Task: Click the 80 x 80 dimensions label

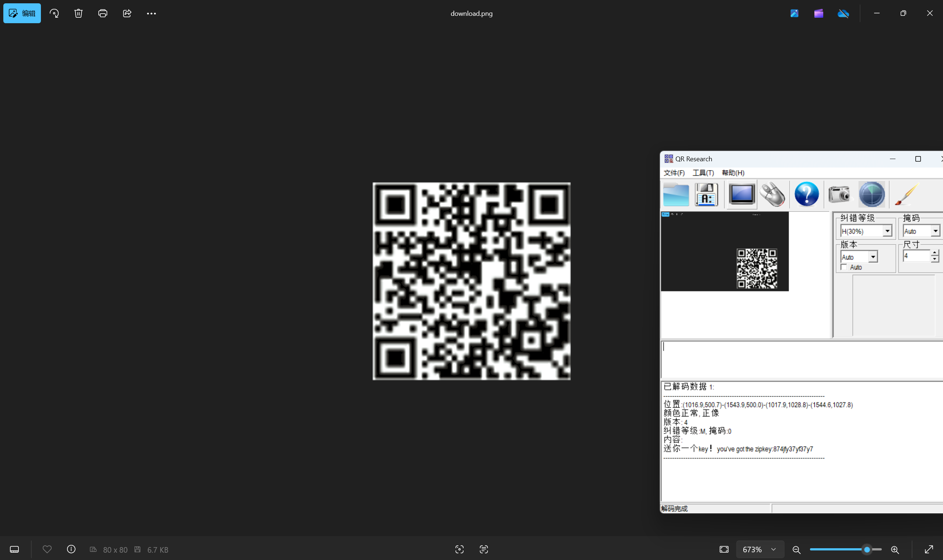Action: [x=115, y=549]
